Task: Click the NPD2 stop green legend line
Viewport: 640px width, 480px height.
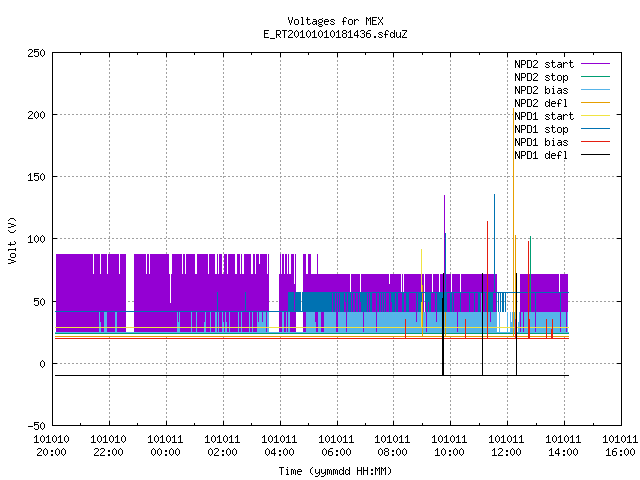Action: (x=595, y=77)
